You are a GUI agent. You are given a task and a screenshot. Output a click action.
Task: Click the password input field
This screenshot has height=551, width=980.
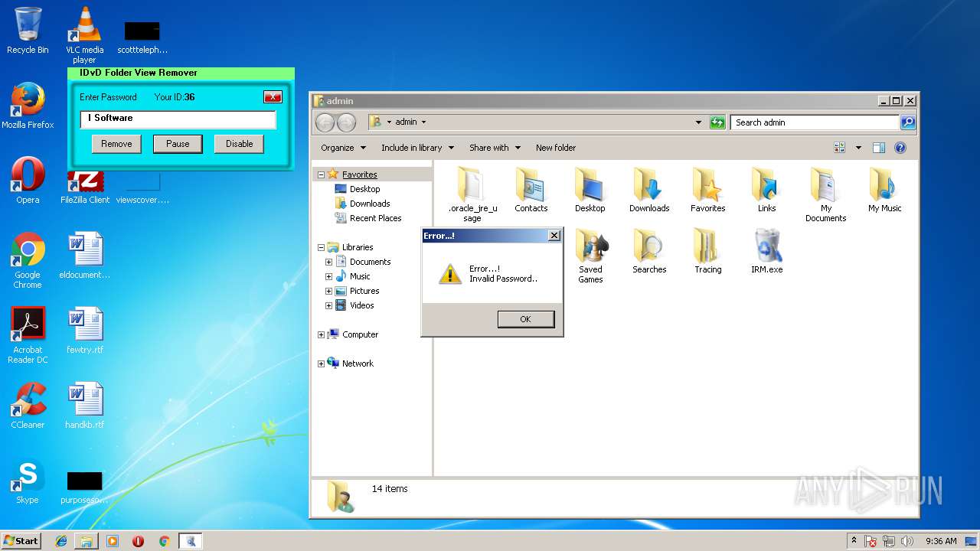pos(178,119)
